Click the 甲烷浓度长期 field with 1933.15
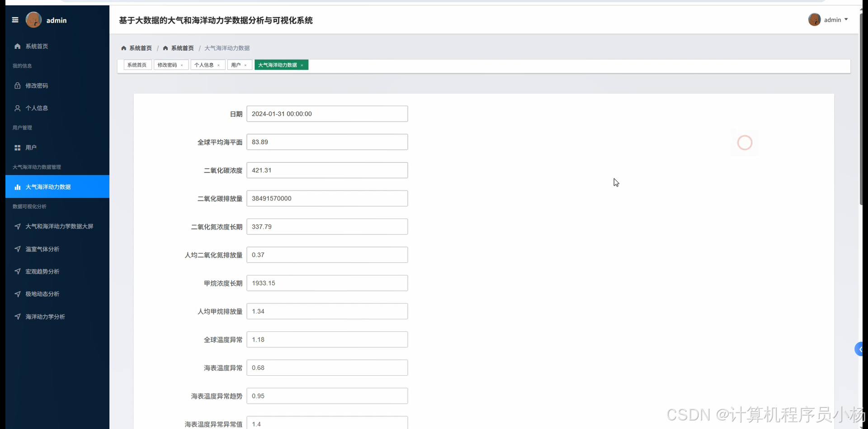Viewport: 868px width, 429px height. click(x=327, y=283)
